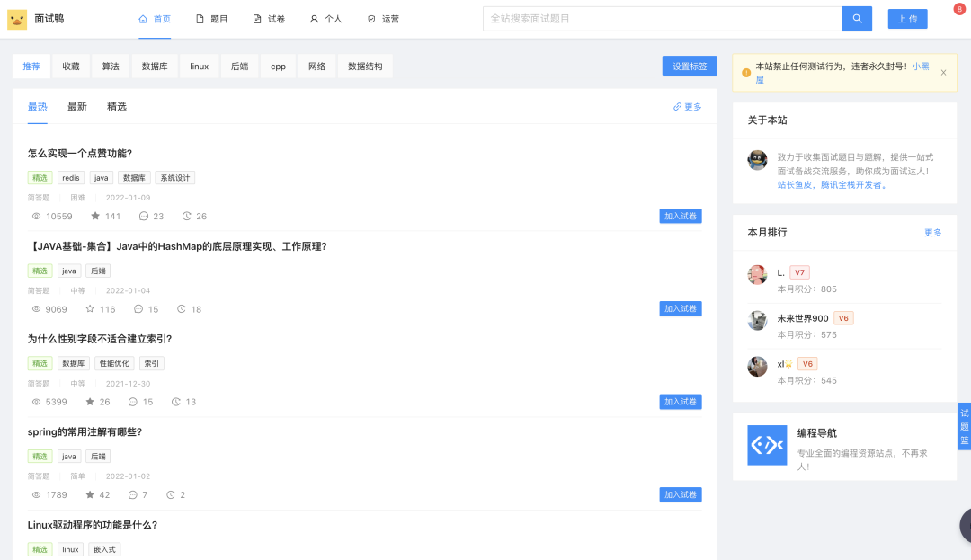
Task: Open question Linux驱动程序的功能是什么?
Action: click(x=93, y=525)
